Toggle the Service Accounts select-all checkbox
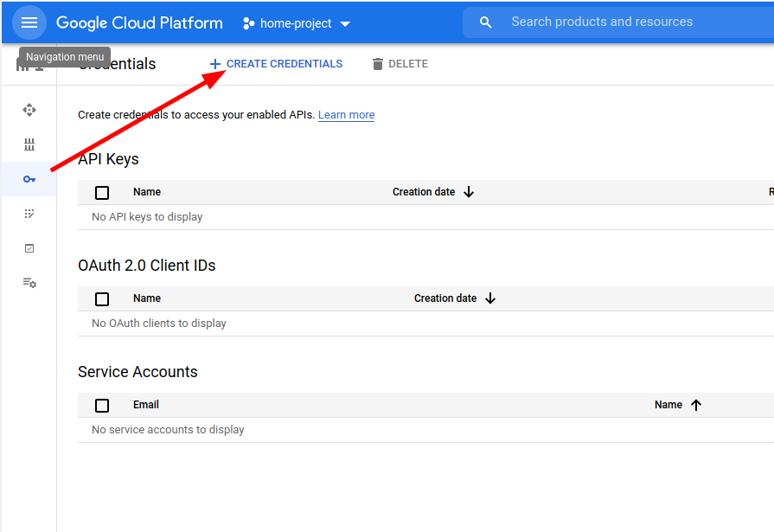 pyautogui.click(x=102, y=406)
